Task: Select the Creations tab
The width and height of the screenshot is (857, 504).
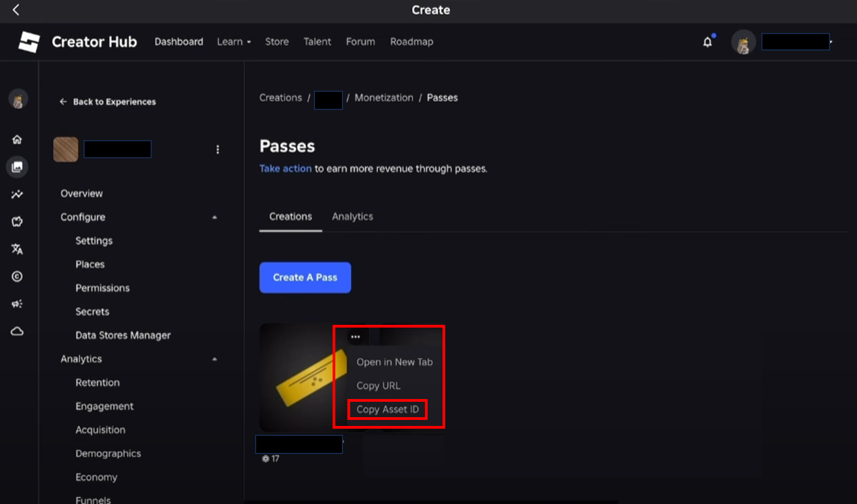Action: (290, 217)
